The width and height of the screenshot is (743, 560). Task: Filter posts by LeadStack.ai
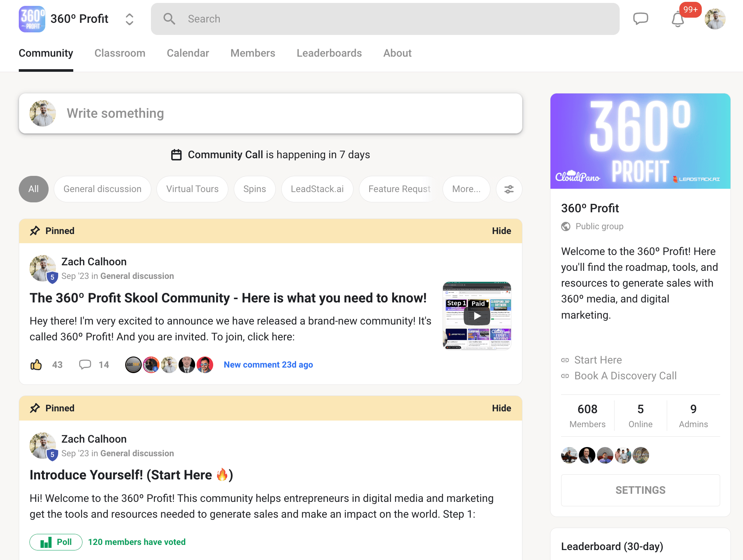click(x=317, y=189)
